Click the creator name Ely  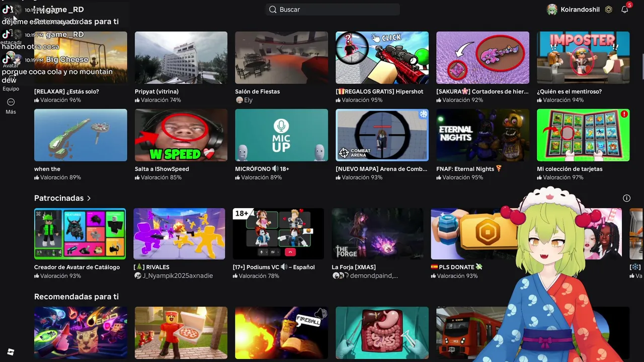coord(248,100)
